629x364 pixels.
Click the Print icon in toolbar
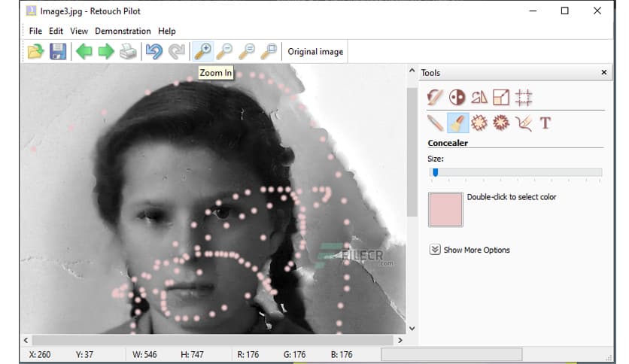[x=129, y=51]
